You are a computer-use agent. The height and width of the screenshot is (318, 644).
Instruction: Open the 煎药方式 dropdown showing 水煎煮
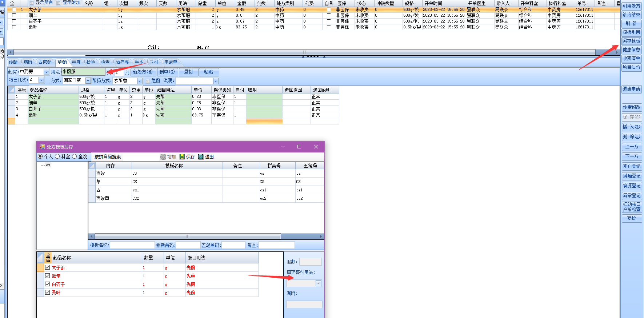140,81
